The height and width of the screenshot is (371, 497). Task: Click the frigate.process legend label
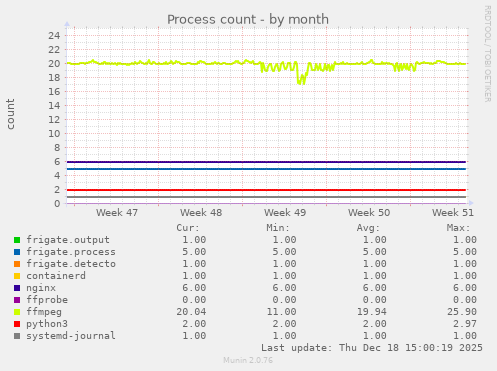[x=71, y=252]
